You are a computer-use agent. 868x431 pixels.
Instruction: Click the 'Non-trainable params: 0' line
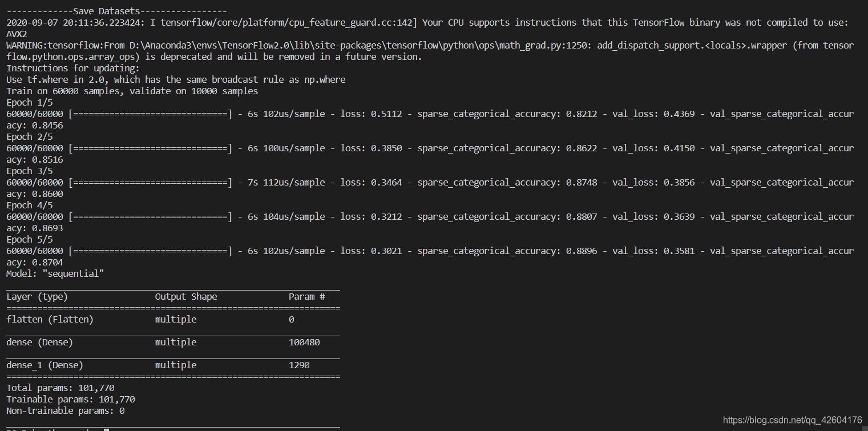tap(66, 411)
